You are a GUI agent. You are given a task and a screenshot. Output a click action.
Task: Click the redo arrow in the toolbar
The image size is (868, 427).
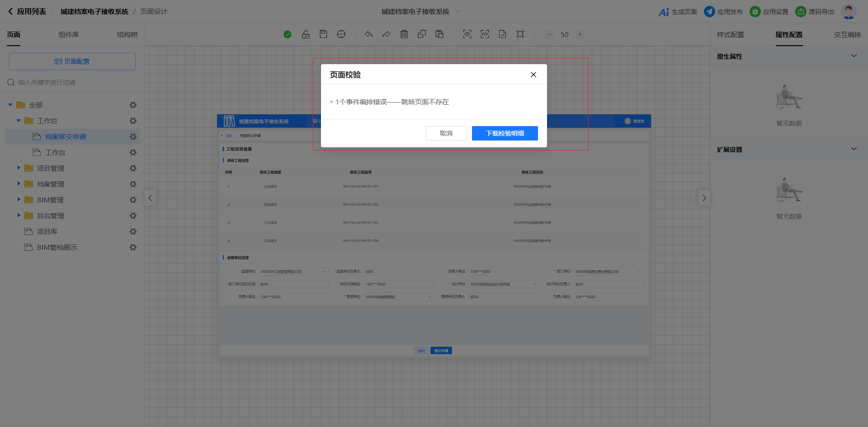point(387,34)
